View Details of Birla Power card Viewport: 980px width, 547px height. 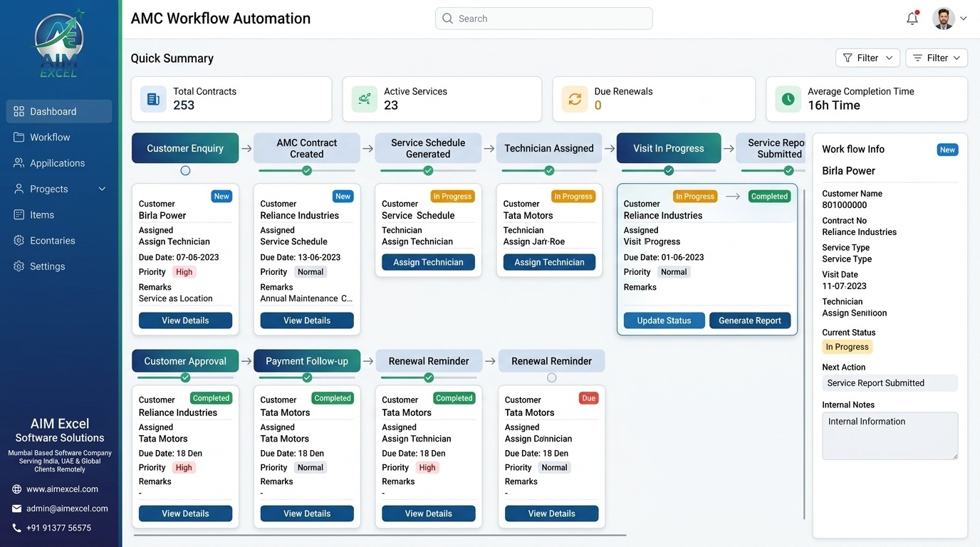(185, 321)
